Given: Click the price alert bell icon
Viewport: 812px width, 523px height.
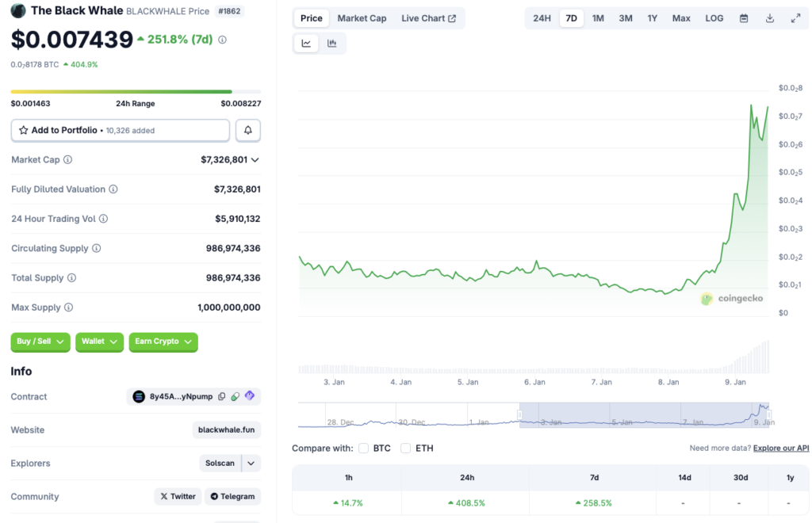Looking at the screenshot, I should click(248, 130).
